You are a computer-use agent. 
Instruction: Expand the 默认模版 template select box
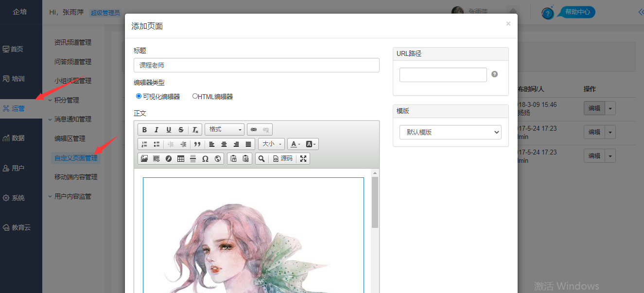450,132
